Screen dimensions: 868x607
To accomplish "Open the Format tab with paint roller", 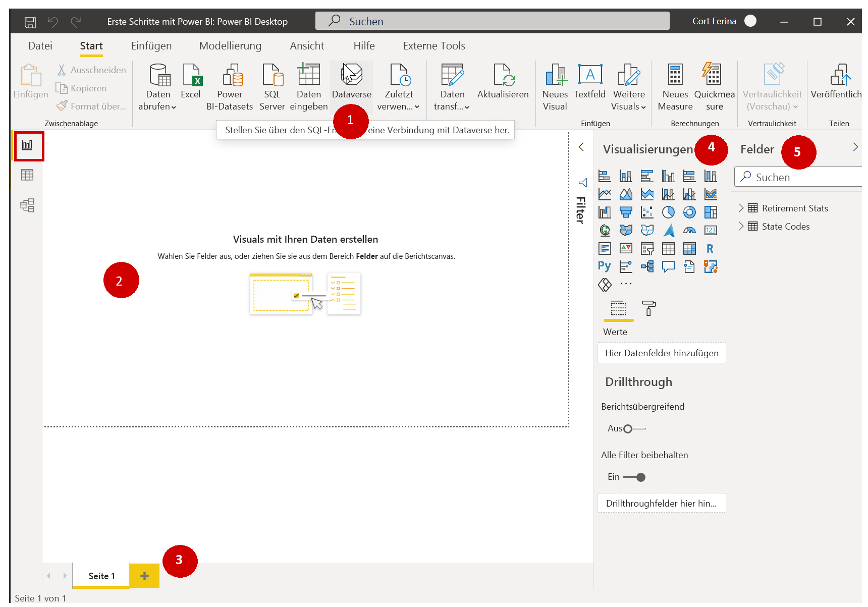I will 648,308.
